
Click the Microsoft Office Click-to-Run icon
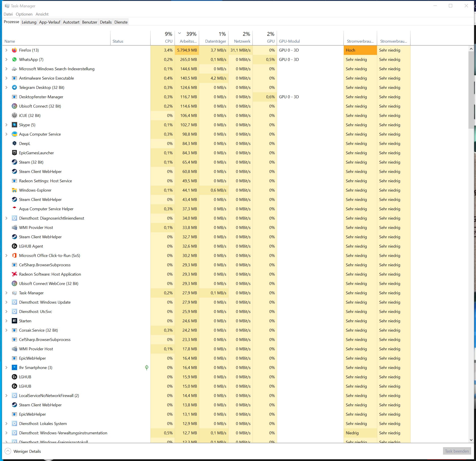tap(14, 255)
